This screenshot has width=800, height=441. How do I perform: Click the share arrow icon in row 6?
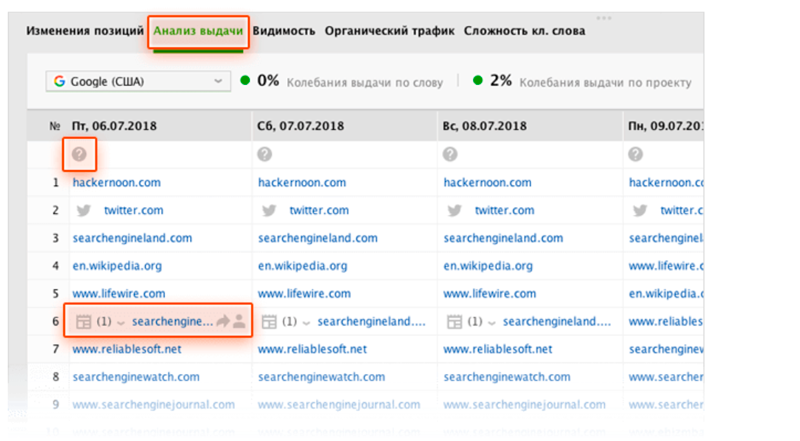[x=223, y=321]
